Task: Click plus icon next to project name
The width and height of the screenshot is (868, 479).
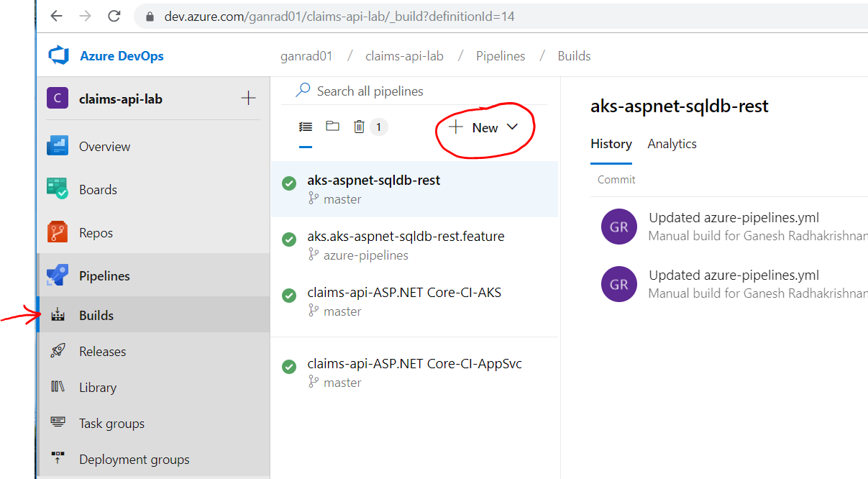Action: point(248,98)
